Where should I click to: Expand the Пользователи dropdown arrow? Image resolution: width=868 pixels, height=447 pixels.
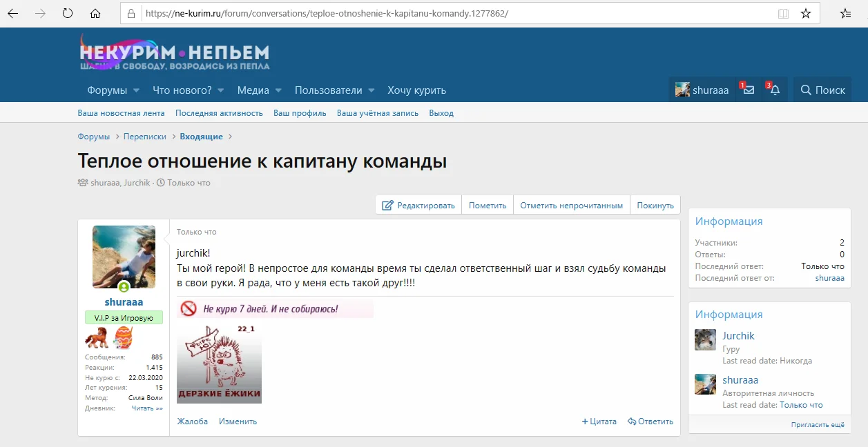[x=372, y=90]
